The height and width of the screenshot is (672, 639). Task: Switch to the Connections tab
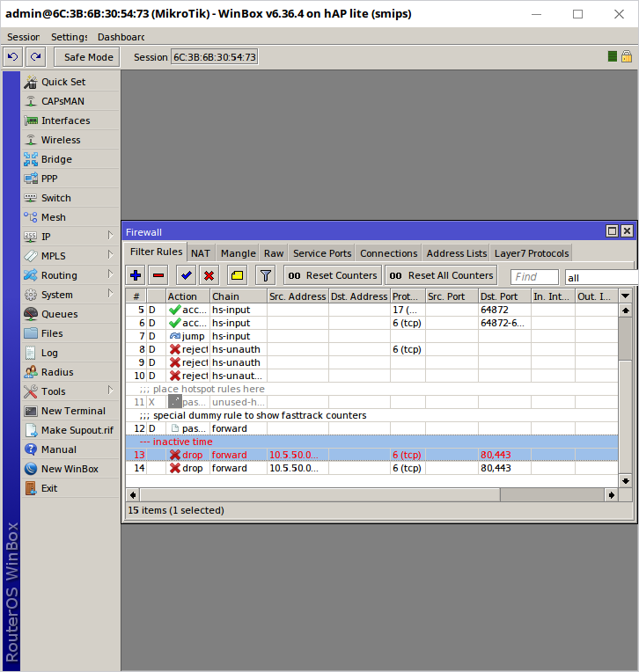388,253
